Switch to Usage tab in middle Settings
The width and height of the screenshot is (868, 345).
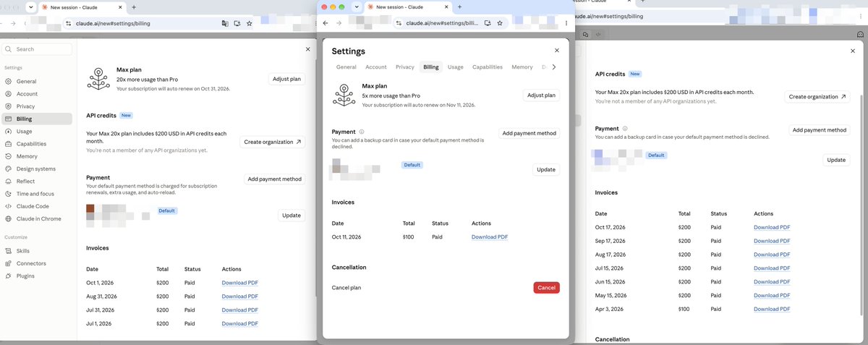coord(456,67)
